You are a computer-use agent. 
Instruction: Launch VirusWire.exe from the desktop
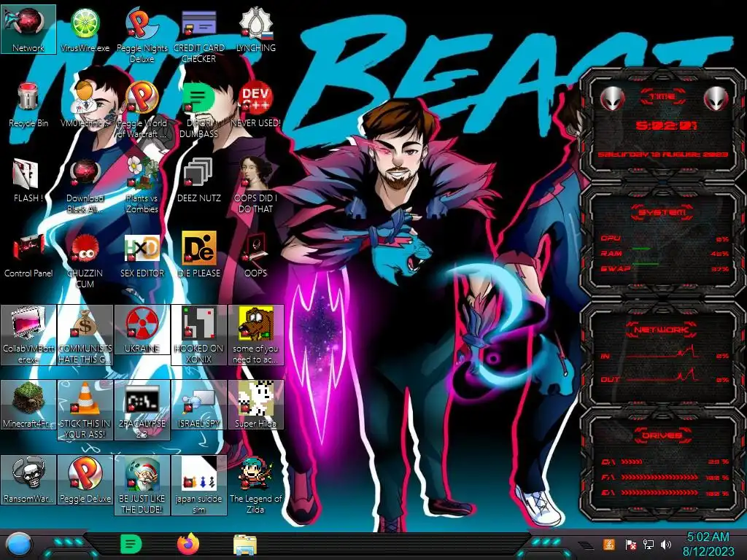[85, 29]
